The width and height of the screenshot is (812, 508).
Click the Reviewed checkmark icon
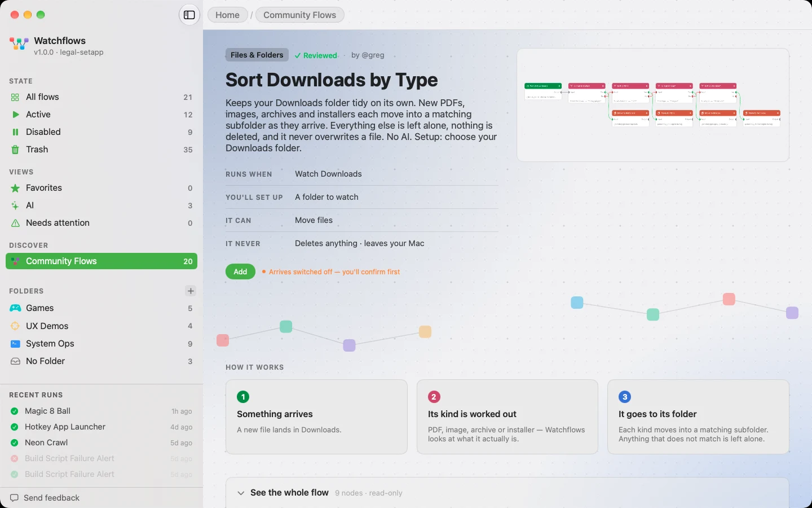pos(297,55)
